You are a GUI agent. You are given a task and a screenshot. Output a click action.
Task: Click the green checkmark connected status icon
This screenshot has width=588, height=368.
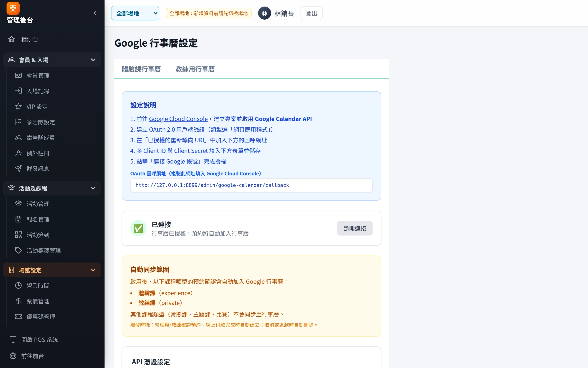pos(138,228)
